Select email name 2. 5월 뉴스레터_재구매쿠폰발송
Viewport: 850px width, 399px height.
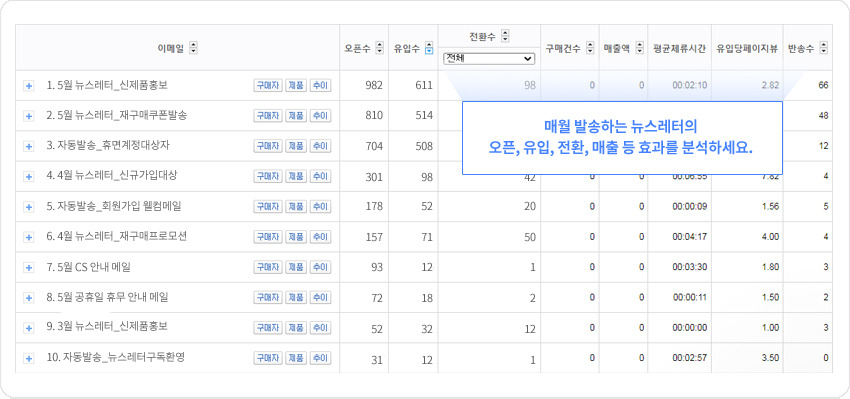click(117, 115)
